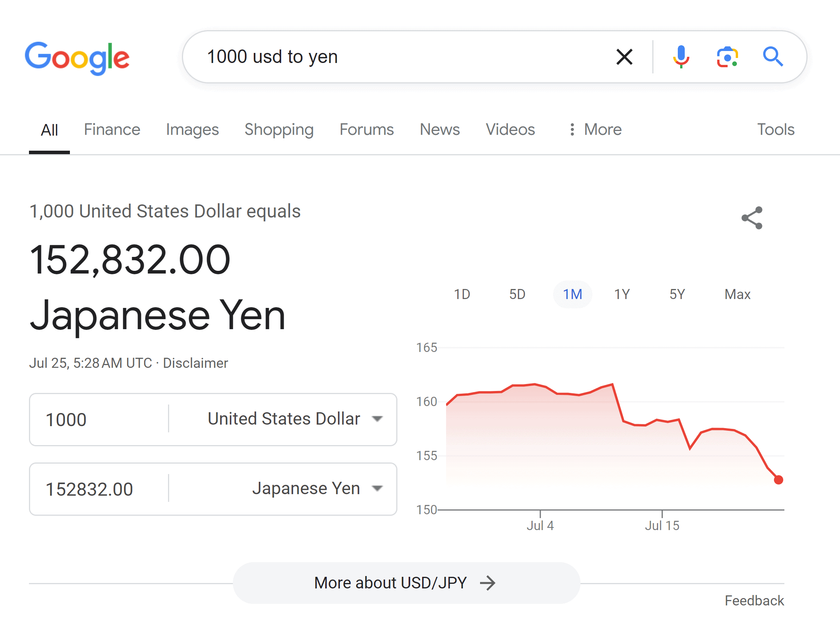Screen dimensions: 840x634
Task: Open the exchange rate Disclaimer
Action: [x=195, y=362]
